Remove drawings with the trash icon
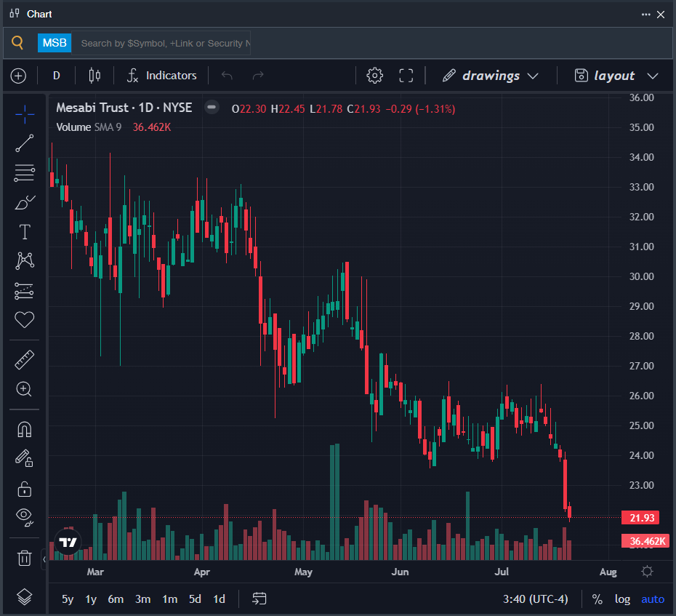The width and height of the screenshot is (676, 616). coord(24,558)
